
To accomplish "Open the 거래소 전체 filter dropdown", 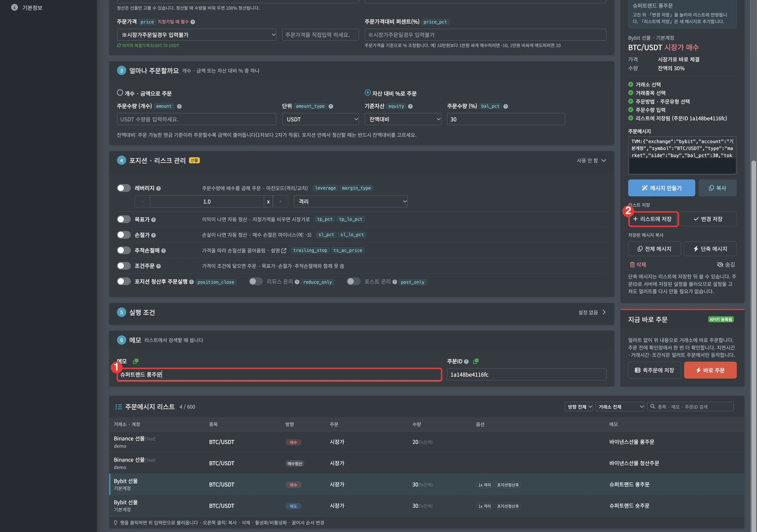I will 620,407.
